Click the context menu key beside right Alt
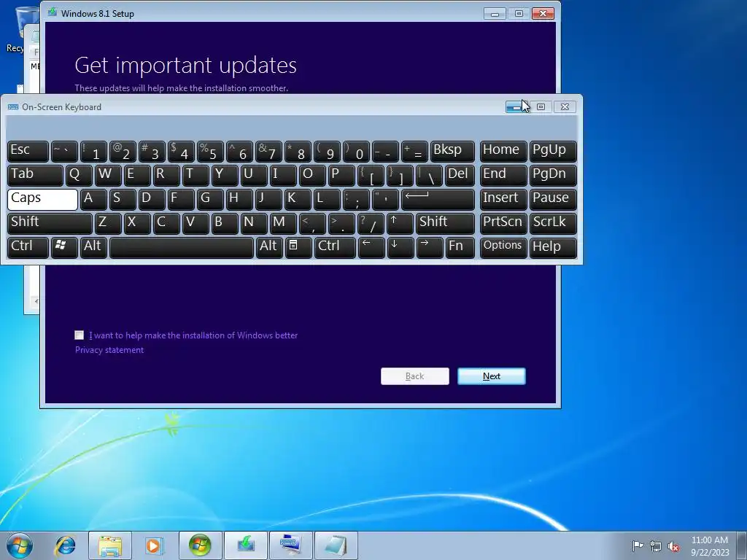 (298, 247)
